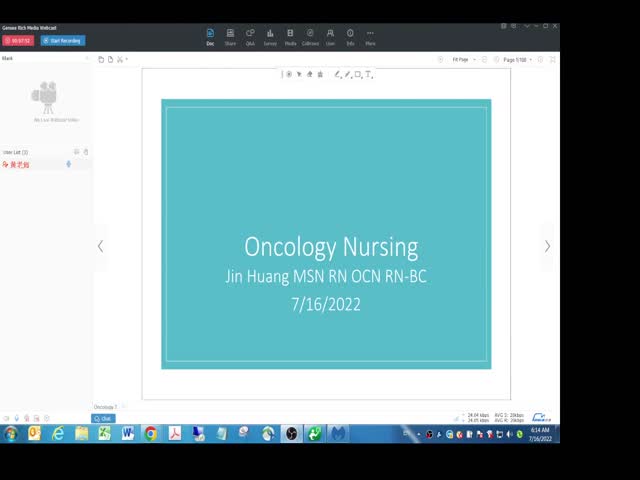Open Internet Explorer from the taskbar

pos(58,433)
